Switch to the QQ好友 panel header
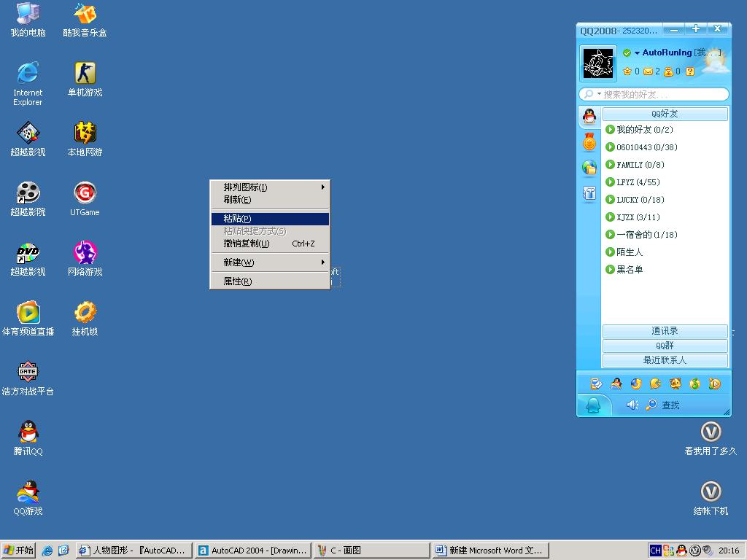The height and width of the screenshot is (560, 747). 665,114
